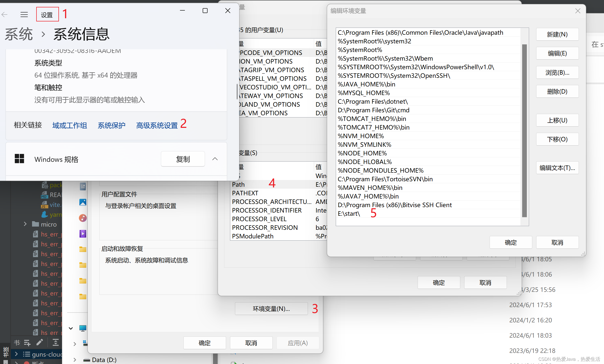This screenshot has height=364, width=604.
Task: Cancel the 编辑环境变量 dialog with 取消
Action: (x=557, y=242)
